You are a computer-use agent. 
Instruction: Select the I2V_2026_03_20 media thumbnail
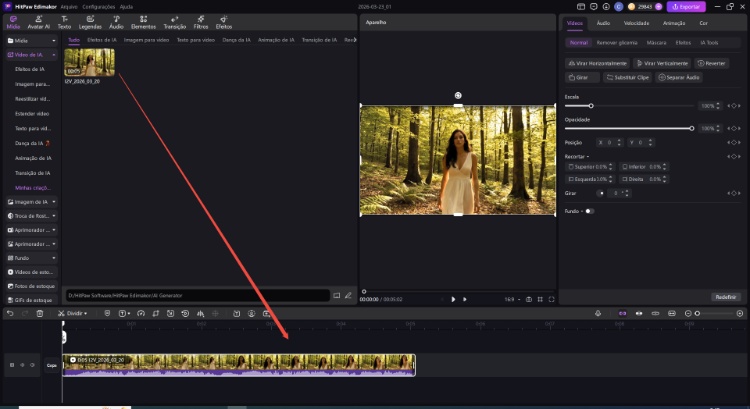coord(89,62)
